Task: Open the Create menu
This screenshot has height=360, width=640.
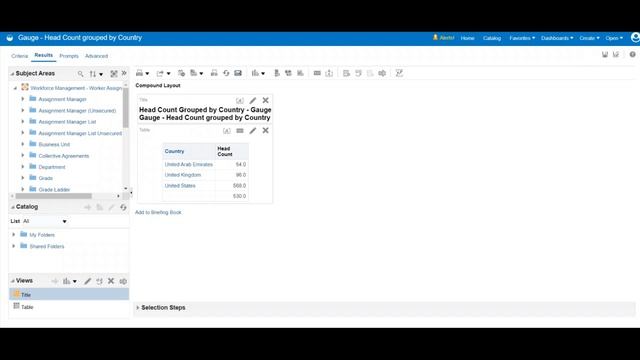Action: 589,38
